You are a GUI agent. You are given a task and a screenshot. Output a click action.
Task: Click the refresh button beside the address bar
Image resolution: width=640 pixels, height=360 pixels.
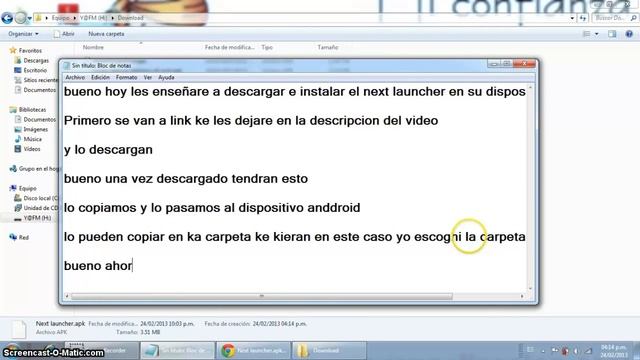coord(582,18)
